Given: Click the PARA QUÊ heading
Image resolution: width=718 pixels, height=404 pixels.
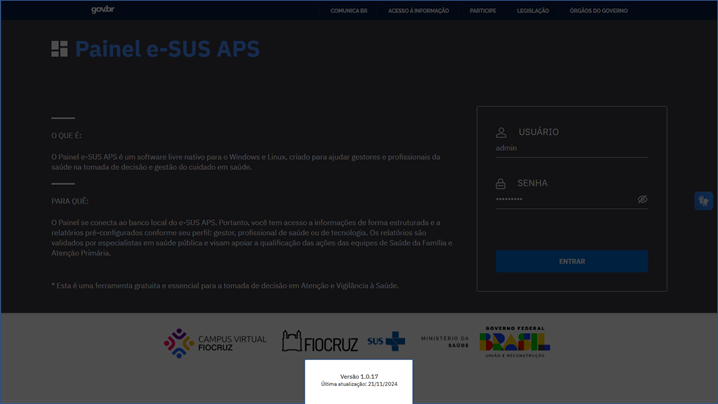Looking at the screenshot, I should point(70,201).
